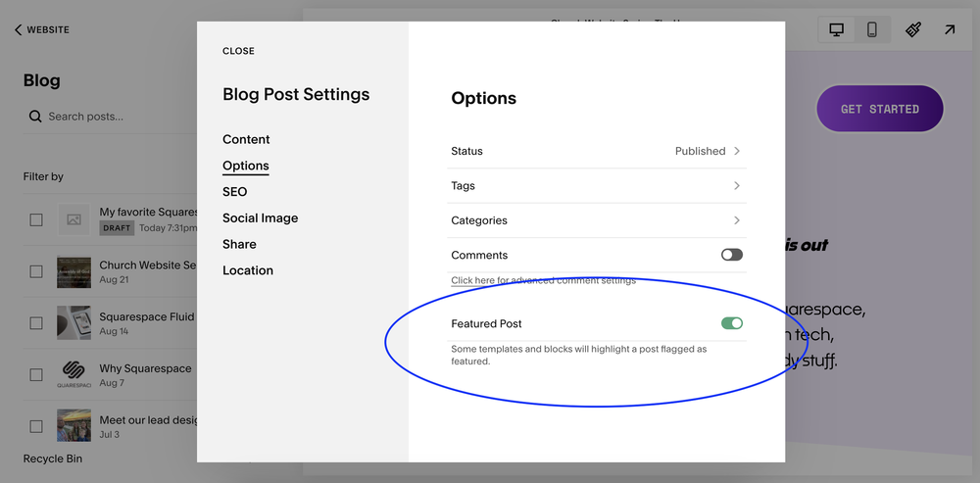Click the search magnifier icon
The width and height of the screenshot is (980, 483).
click(x=35, y=117)
